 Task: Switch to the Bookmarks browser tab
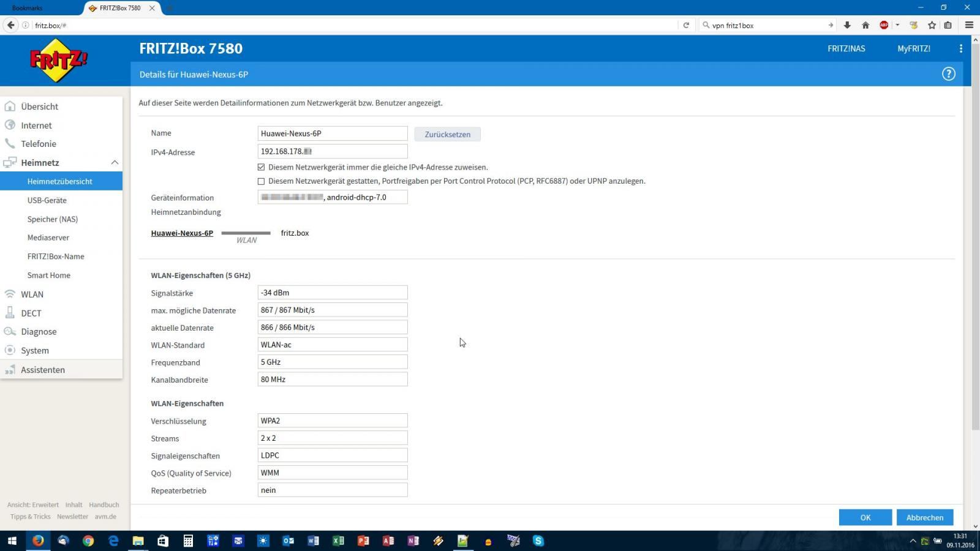point(28,8)
